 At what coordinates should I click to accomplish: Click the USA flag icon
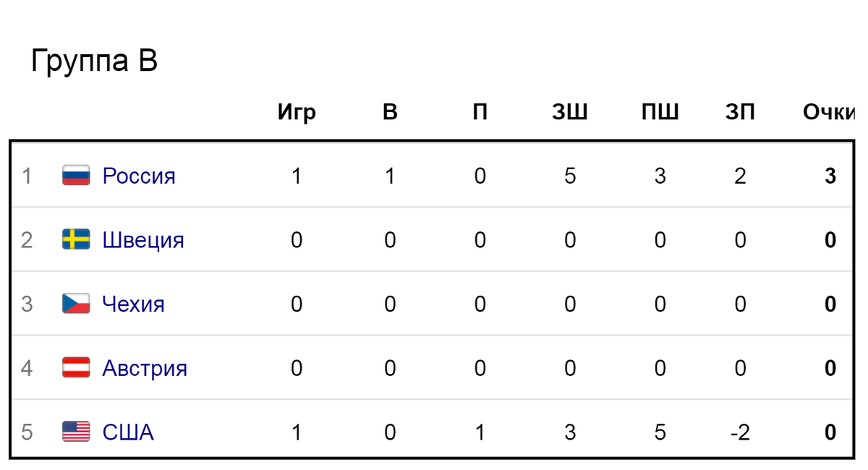point(76,432)
